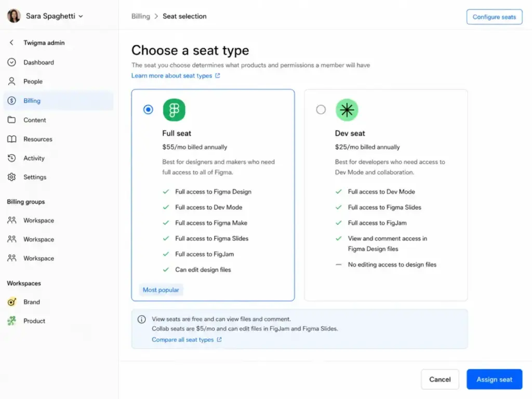Click the Dashboard sidebar icon

coord(11,62)
